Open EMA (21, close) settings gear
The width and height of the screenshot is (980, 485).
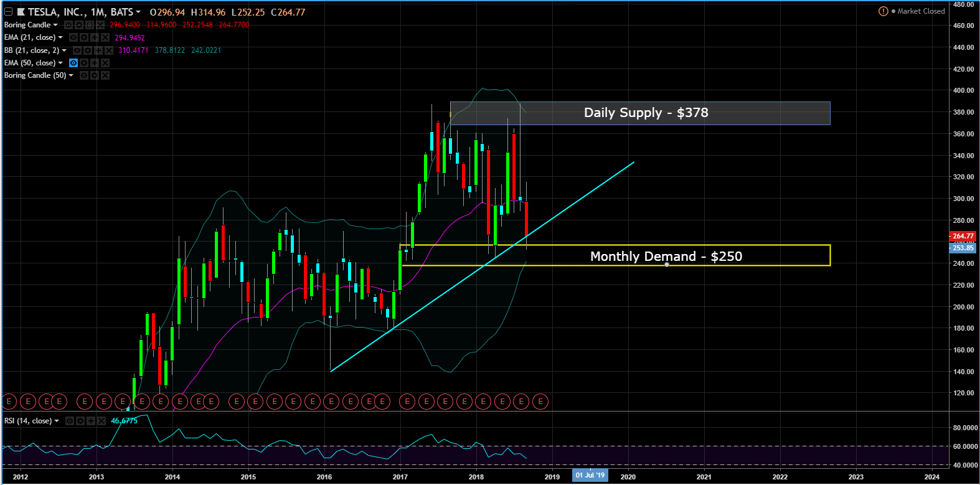[84, 37]
